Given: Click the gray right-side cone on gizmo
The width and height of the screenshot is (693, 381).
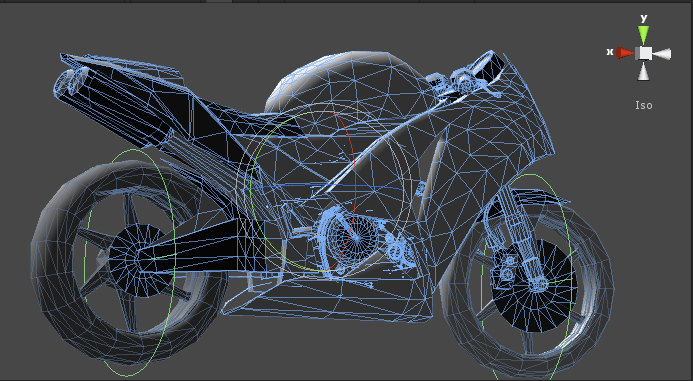Looking at the screenshot, I should coord(662,54).
